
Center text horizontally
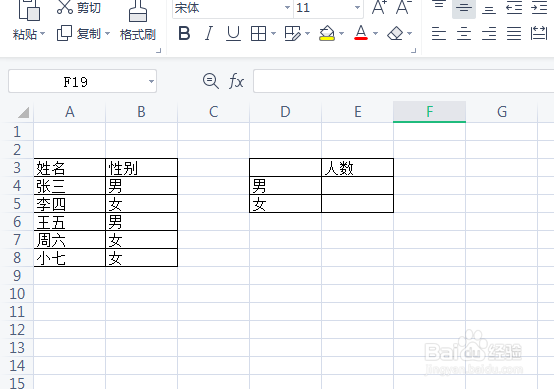(x=464, y=34)
